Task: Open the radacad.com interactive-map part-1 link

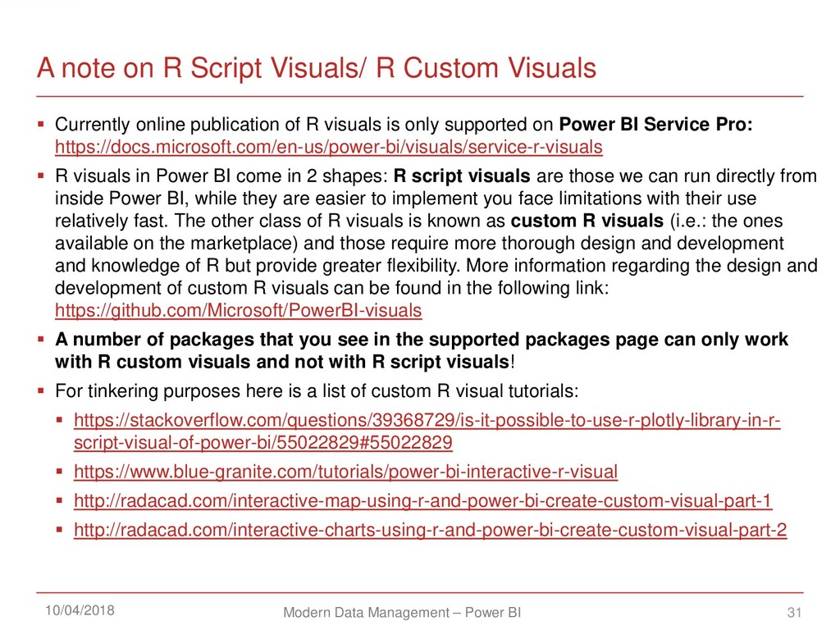Action: (x=422, y=500)
